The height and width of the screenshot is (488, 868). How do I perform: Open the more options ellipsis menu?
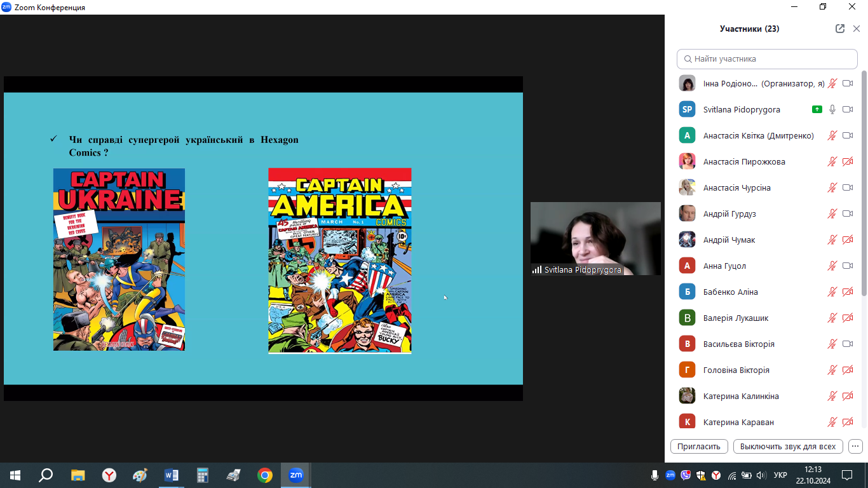[x=855, y=446]
